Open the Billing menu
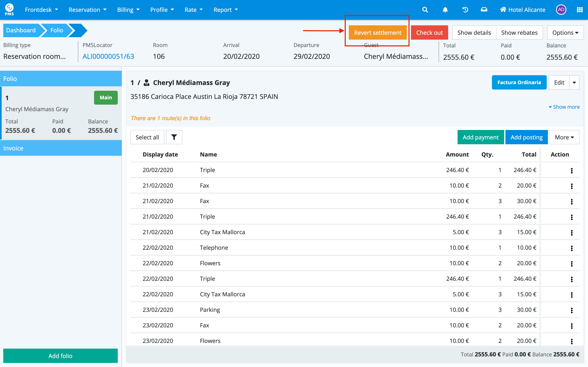This screenshot has width=588, height=367. click(x=128, y=10)
